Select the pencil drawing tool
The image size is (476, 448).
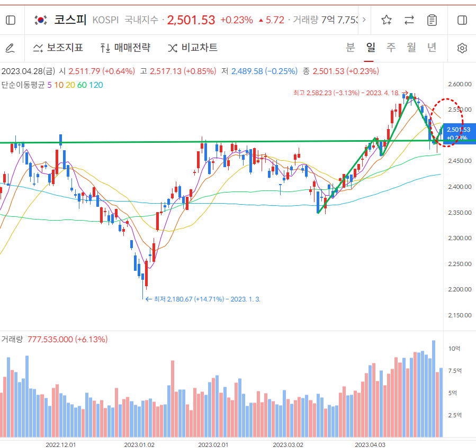pyautogui.click(x=10, y=48)
